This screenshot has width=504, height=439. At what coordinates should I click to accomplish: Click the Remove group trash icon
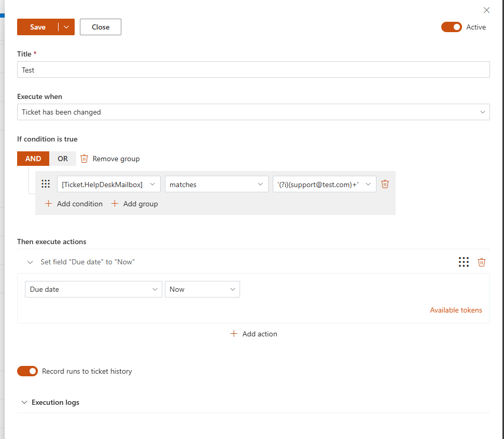click(85, 159)
